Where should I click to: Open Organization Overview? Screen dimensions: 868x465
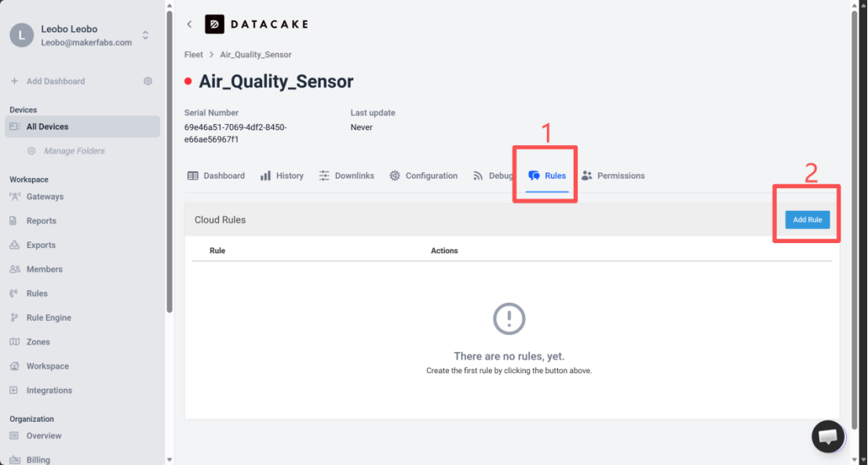[x=44, y=436]
